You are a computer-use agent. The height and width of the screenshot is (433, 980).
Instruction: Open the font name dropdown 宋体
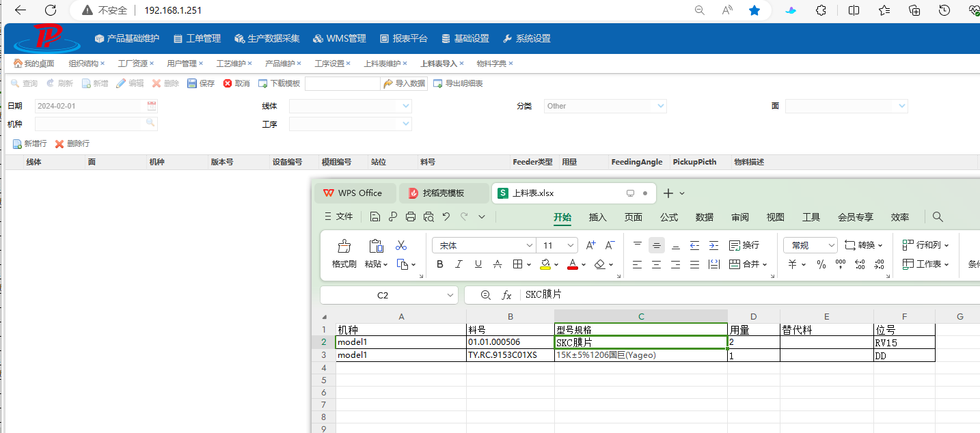(529, 245)
